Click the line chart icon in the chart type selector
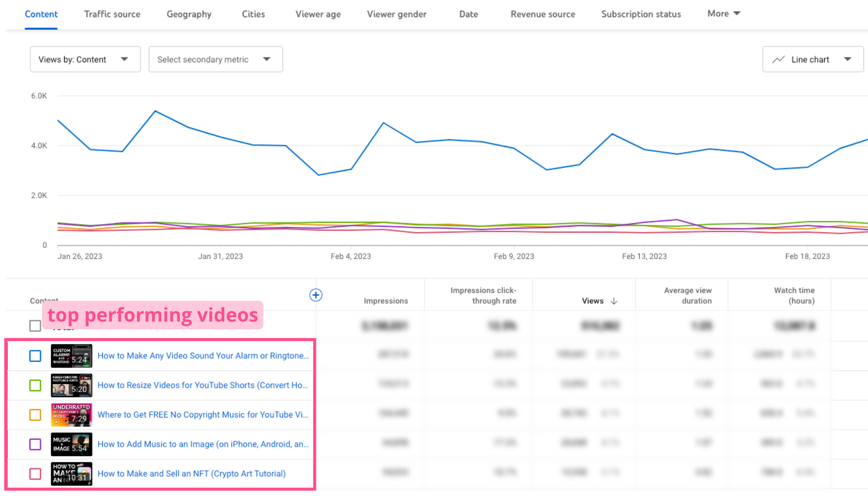 tap(778, 60)
